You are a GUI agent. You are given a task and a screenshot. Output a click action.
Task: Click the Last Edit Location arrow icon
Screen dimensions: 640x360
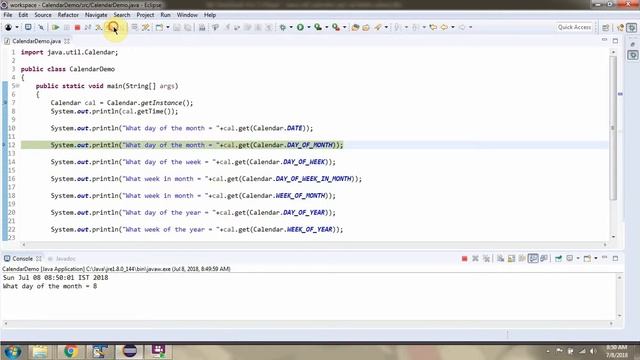(433, 27)
